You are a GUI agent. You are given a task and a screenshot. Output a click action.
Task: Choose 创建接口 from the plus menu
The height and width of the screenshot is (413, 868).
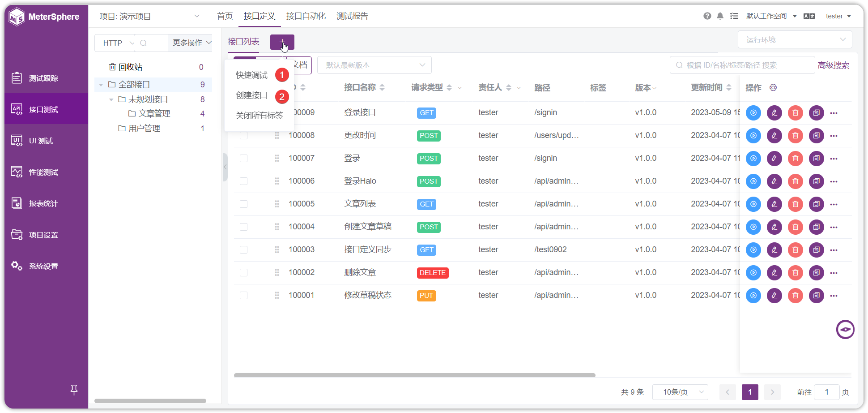[x=252, y=95]
